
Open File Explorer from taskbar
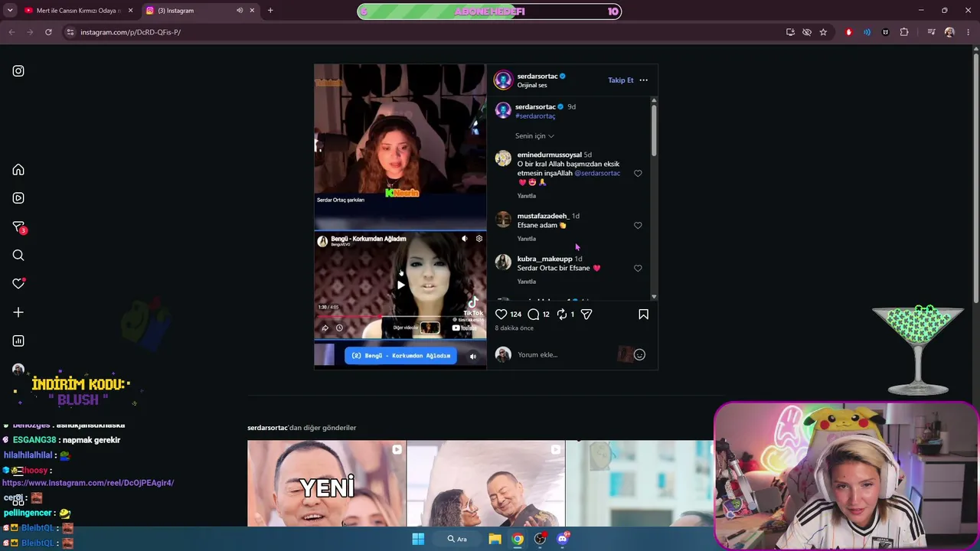pyautogui.click(x=495, y=539)
